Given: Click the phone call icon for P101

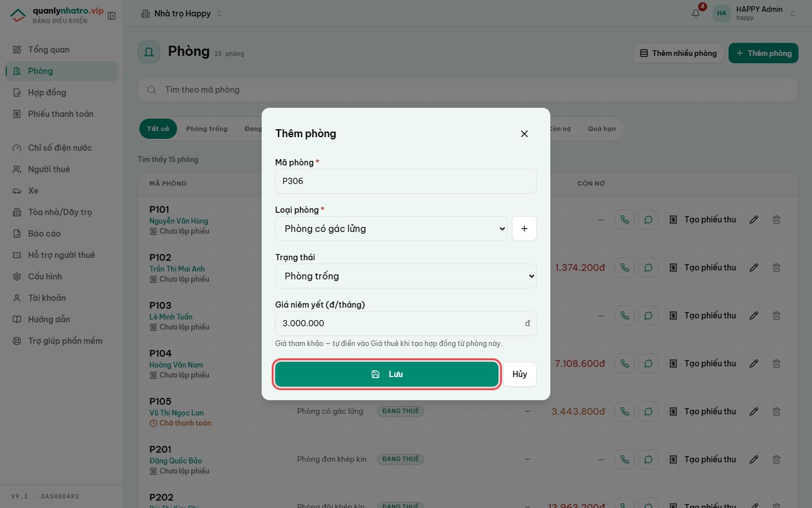Looking at the screenshot, I should pyautogui.click(x=625, y=220).
